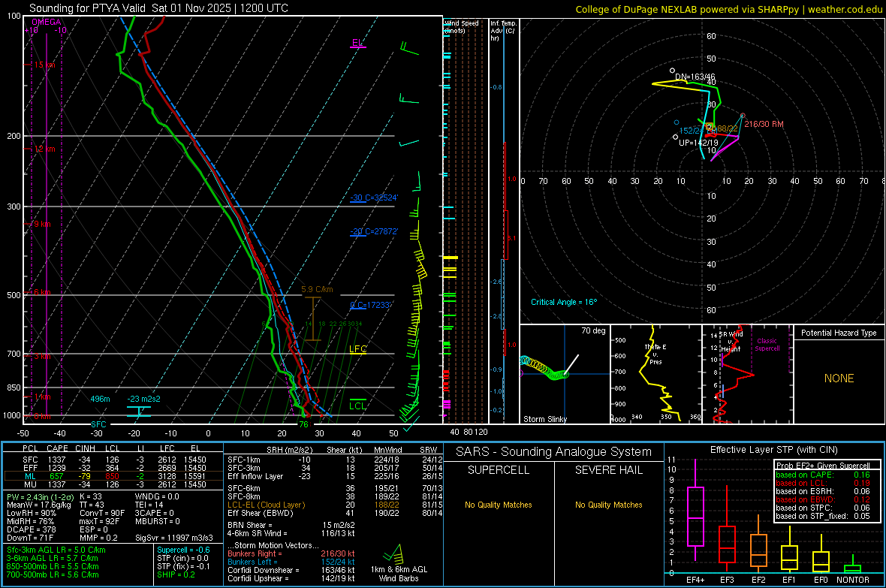Click the 'SEVERE HAIL' column heading
The image size is (886, 588).
coord(608,470)
